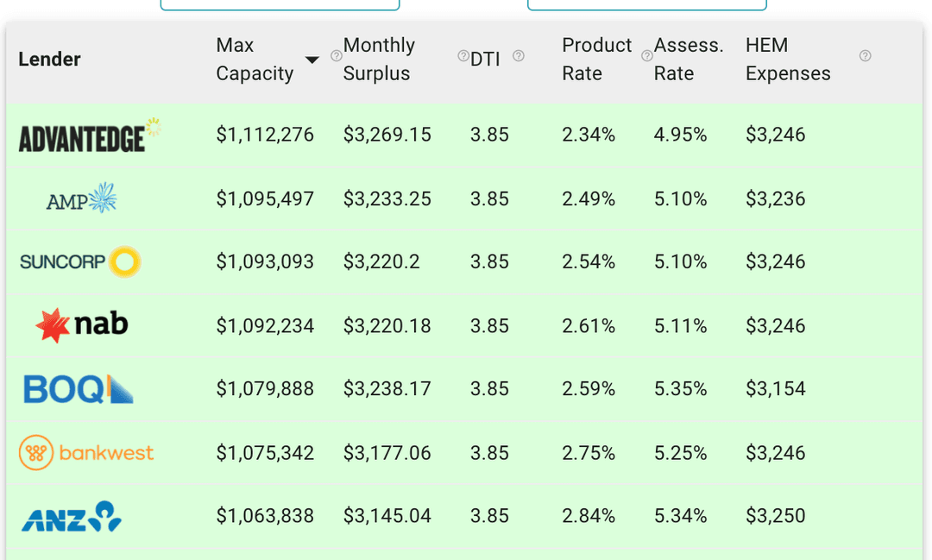Open DTI help question-mark icon

point(519,56)
